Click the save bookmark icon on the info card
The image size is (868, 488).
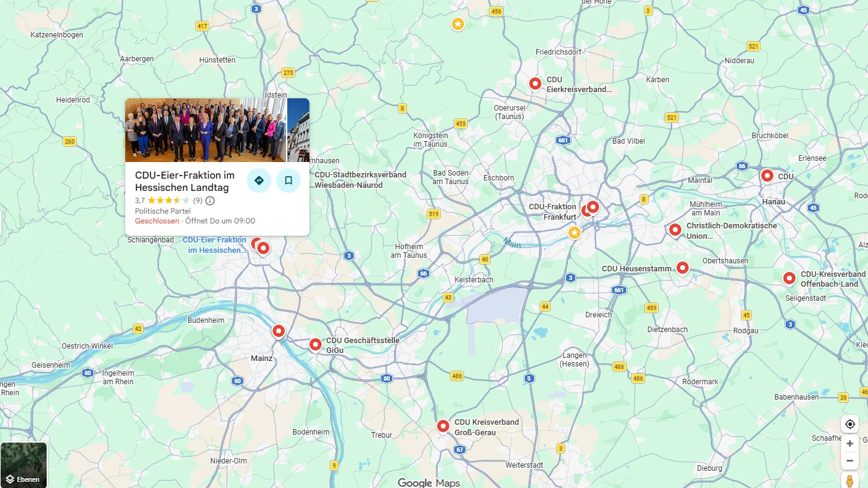pos(289,180)
